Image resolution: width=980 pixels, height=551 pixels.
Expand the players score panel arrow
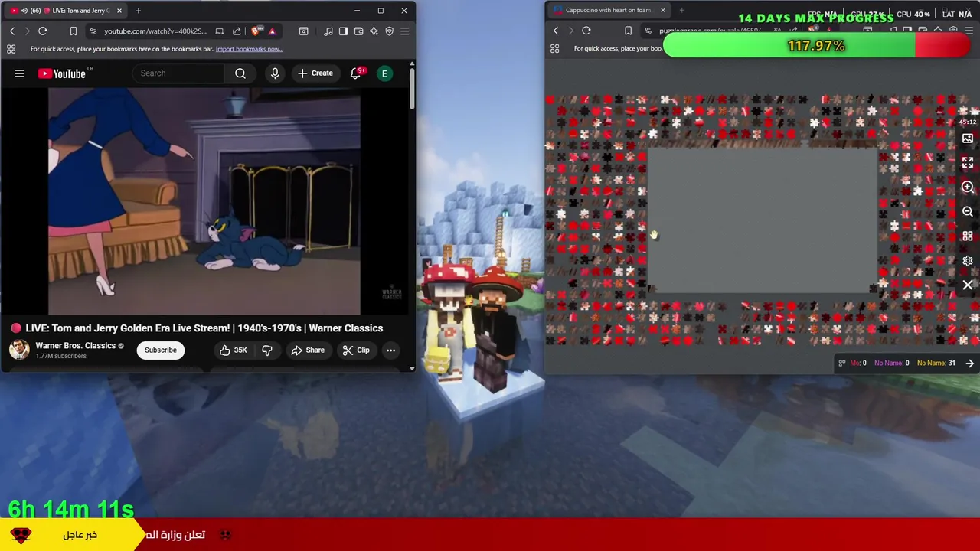pyautogui.click(x=970, y=364)
